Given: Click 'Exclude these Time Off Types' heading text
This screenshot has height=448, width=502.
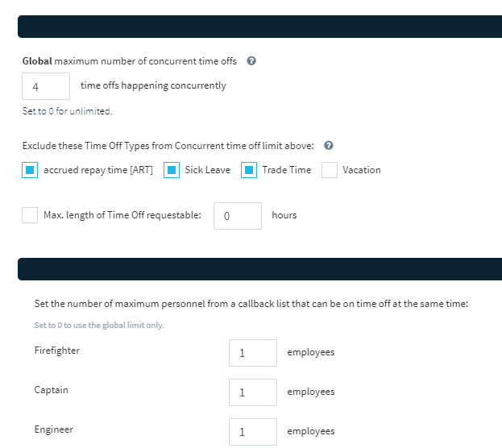Looking at the screenshot, I should 168,146.
